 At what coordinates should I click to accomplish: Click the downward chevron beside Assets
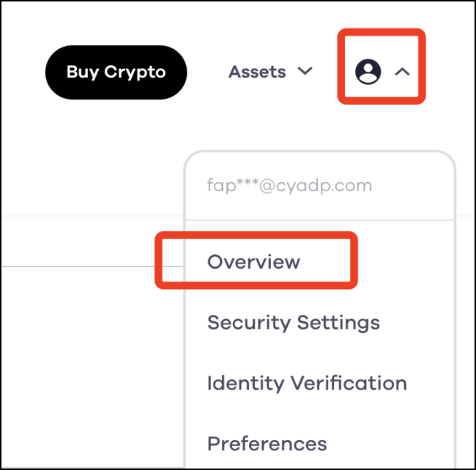[305, 71]
